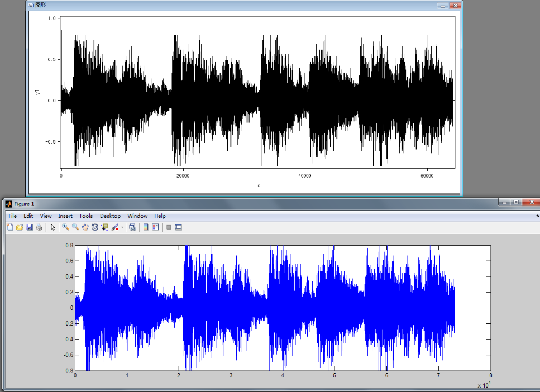540x392 pixels.
Task: Click the MATLAB logo in Figure 1 title bar
Action: [9, 204]
